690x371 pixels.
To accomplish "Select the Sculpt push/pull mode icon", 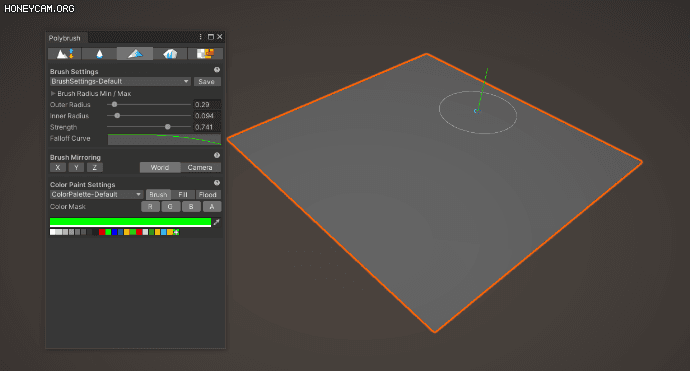I will (64, 54).
